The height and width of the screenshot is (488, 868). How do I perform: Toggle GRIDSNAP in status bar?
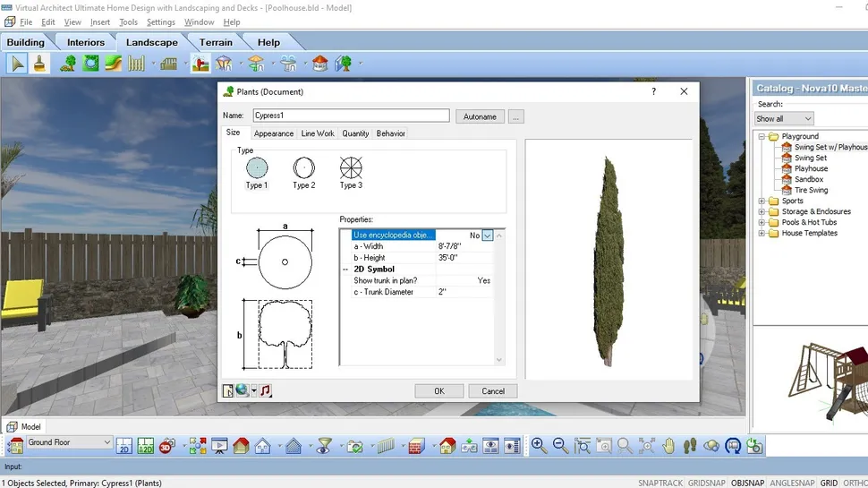(706, 483)
